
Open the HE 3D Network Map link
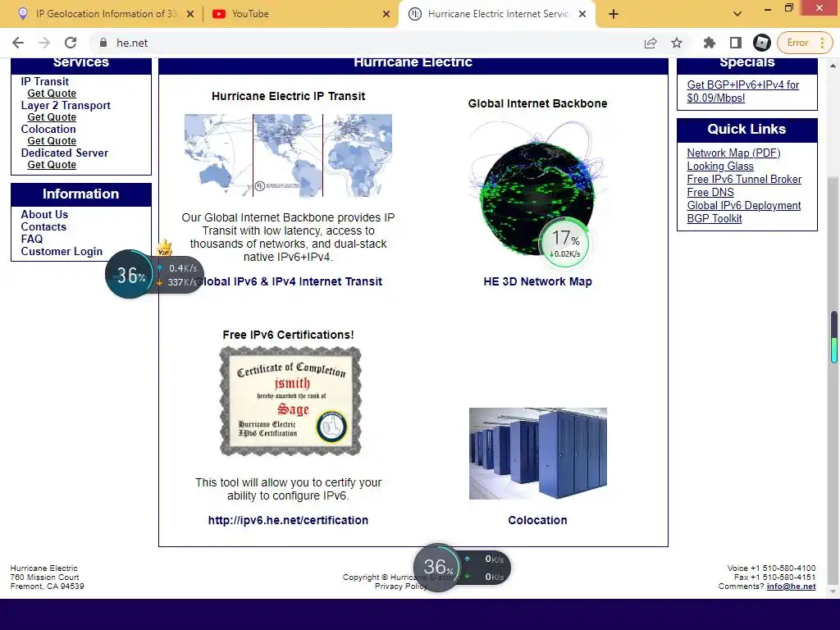point(537,282)
